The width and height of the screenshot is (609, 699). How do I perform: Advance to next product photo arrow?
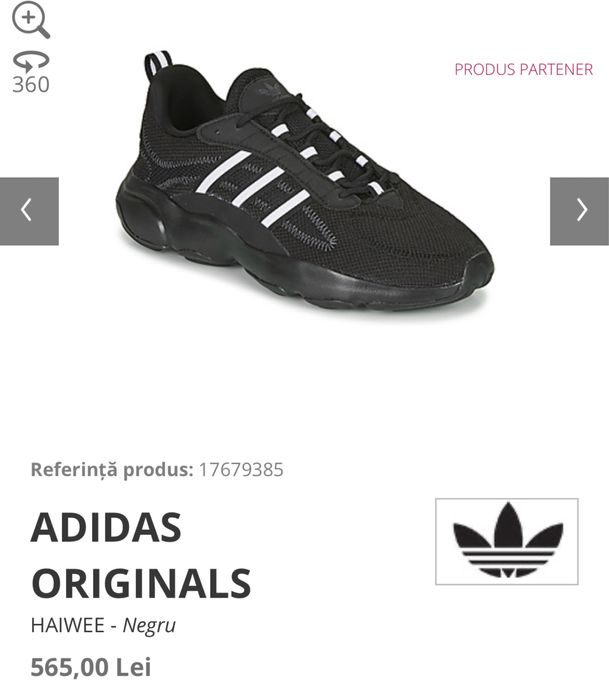[x=579, y=211]
